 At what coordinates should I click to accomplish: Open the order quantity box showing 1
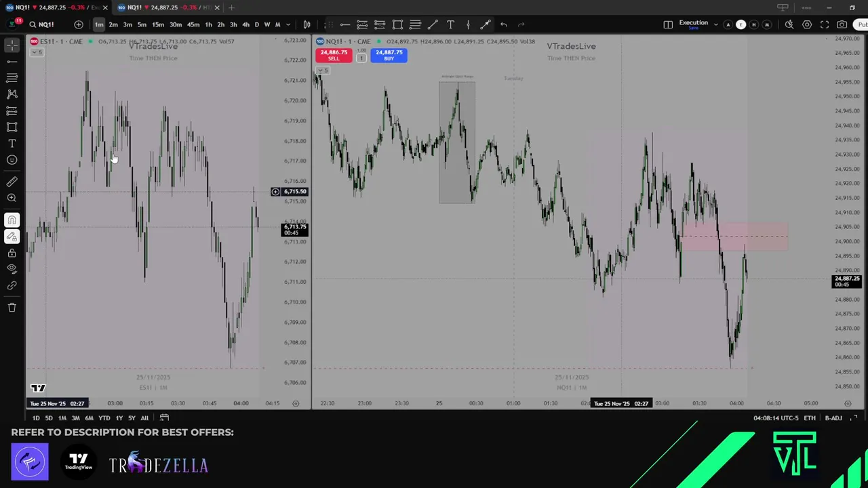pyautogui.click(x=361, y=58)
